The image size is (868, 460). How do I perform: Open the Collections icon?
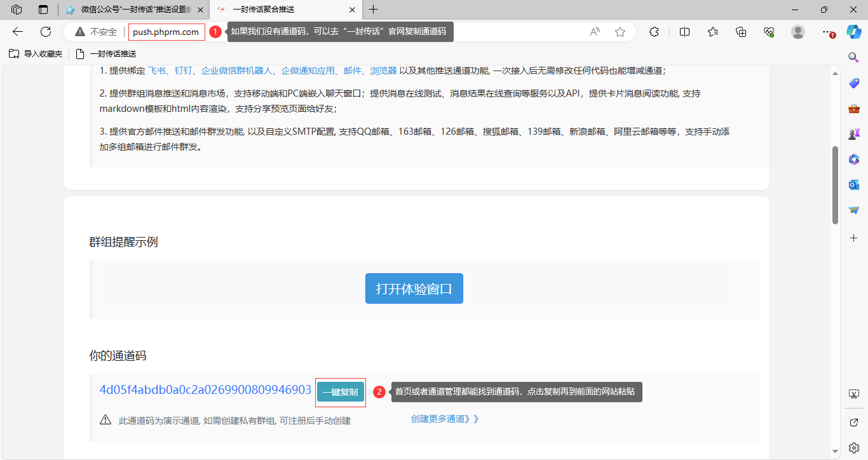tap(741, 32)
